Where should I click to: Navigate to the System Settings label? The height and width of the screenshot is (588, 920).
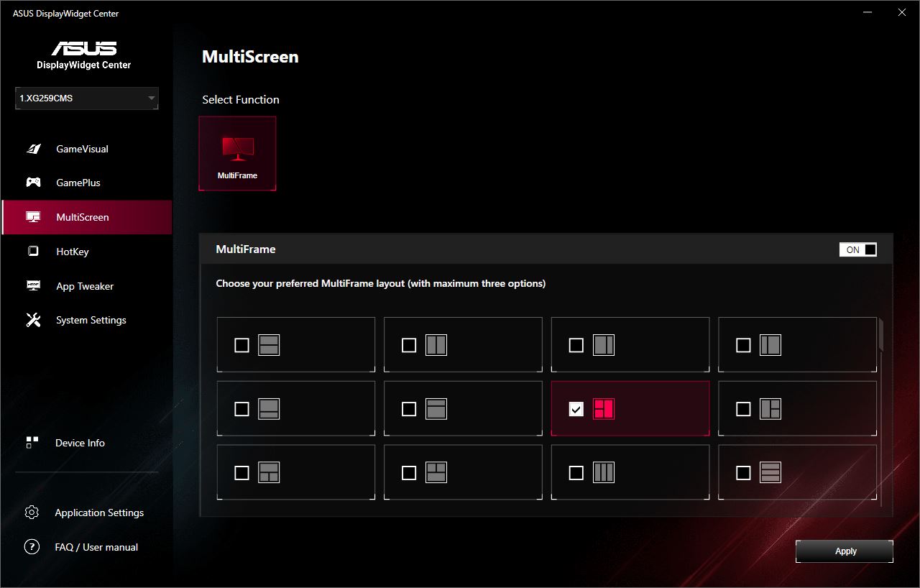[x=91, y=320]
